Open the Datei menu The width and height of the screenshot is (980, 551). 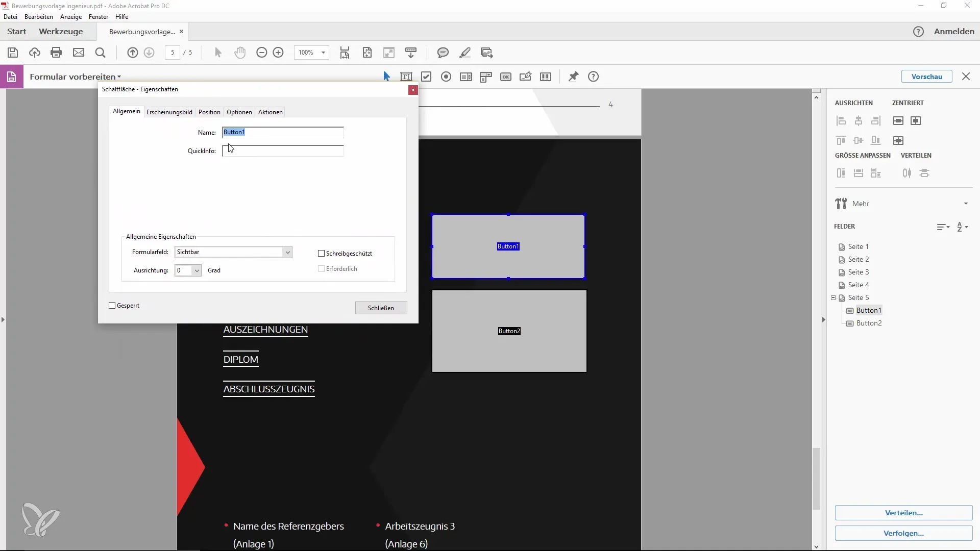pyautogui.click(x=10, y=17)
